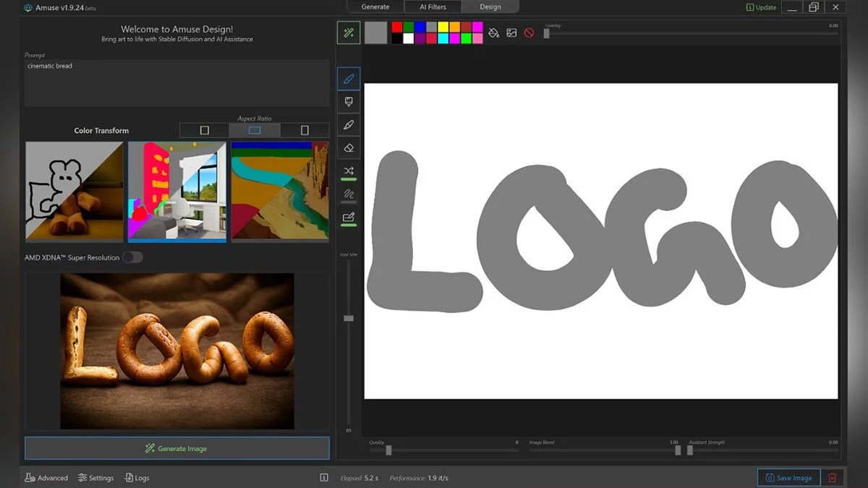Select the square aspect ratio
Viewport: 868px width, 488px height.
click(x=205, y=130)
